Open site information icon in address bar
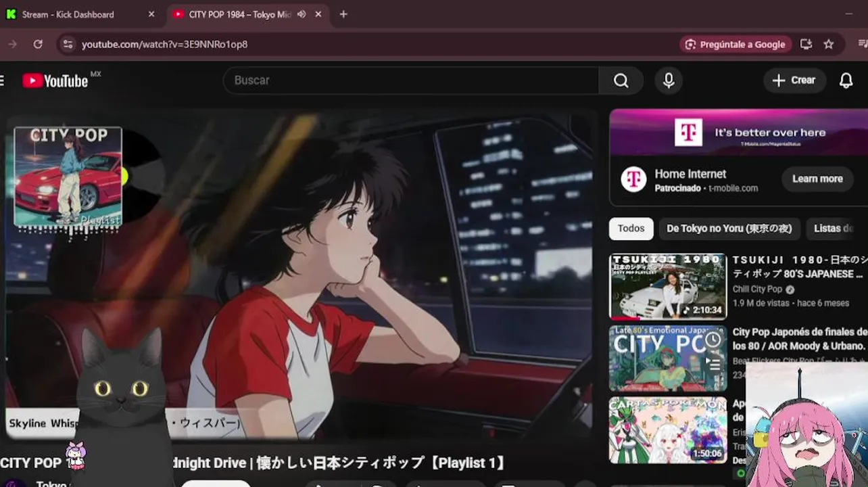This screenshot has width=868, height=487. (67, 44)
